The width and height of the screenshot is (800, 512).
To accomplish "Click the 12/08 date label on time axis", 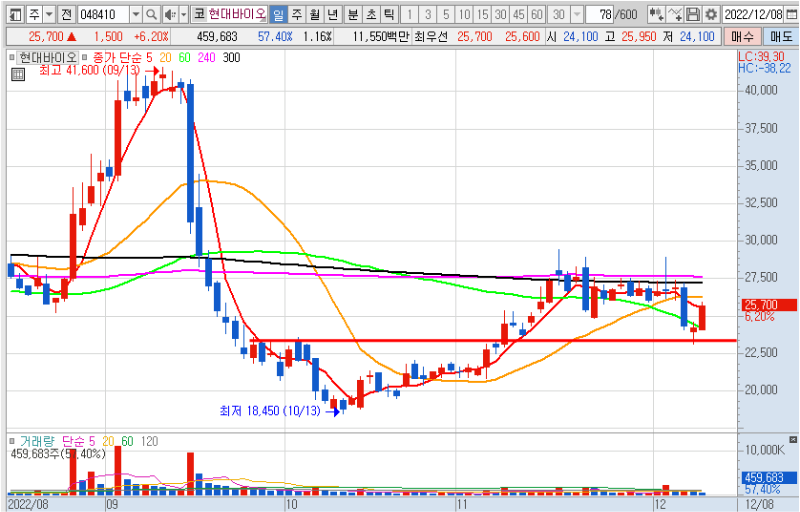I will pyautogui.click(x=759, y=504).
